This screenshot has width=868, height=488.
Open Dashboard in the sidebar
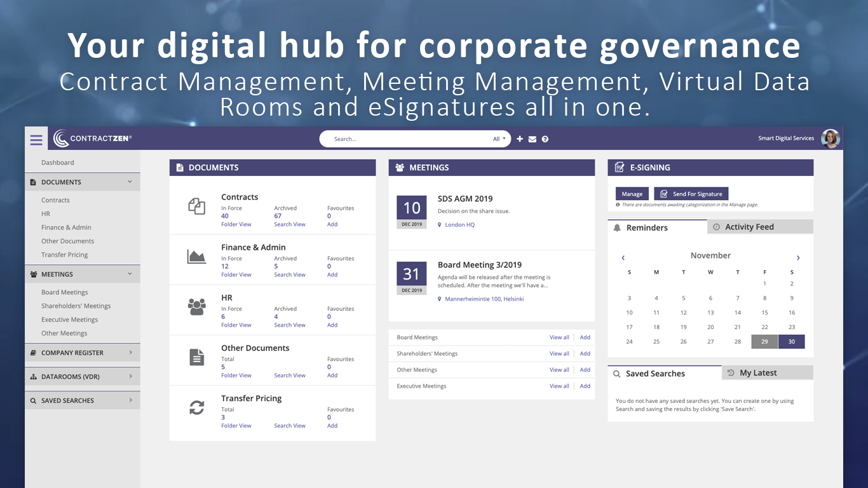(58, 163)
